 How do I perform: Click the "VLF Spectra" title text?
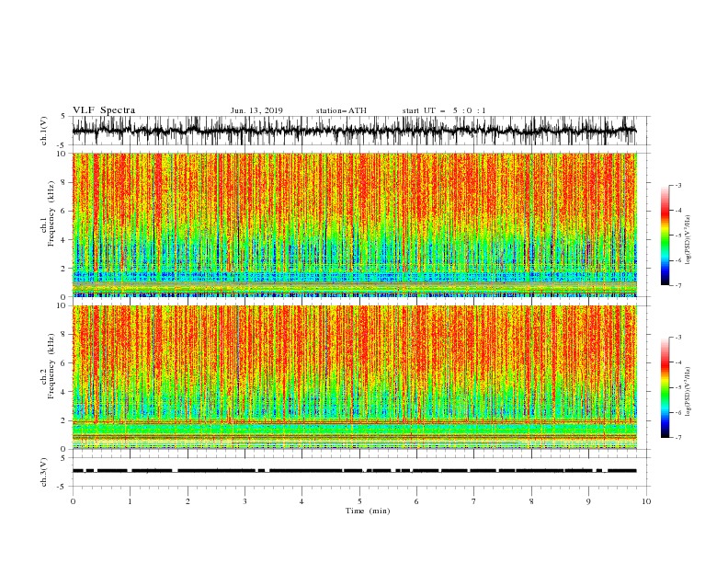tap(104, 110)
